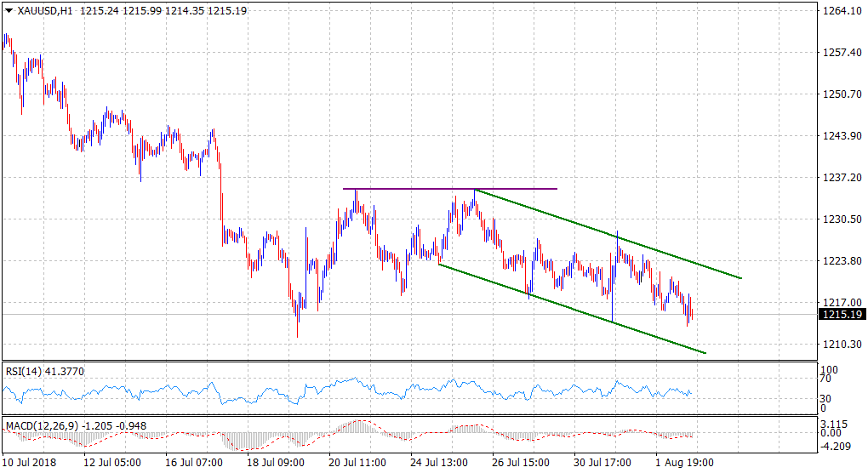Image resolution: width=868 pixels, height=473 pixels.
Task: Select the MACD(12,26,9) indicator label
Action: (x=37, y=425)
